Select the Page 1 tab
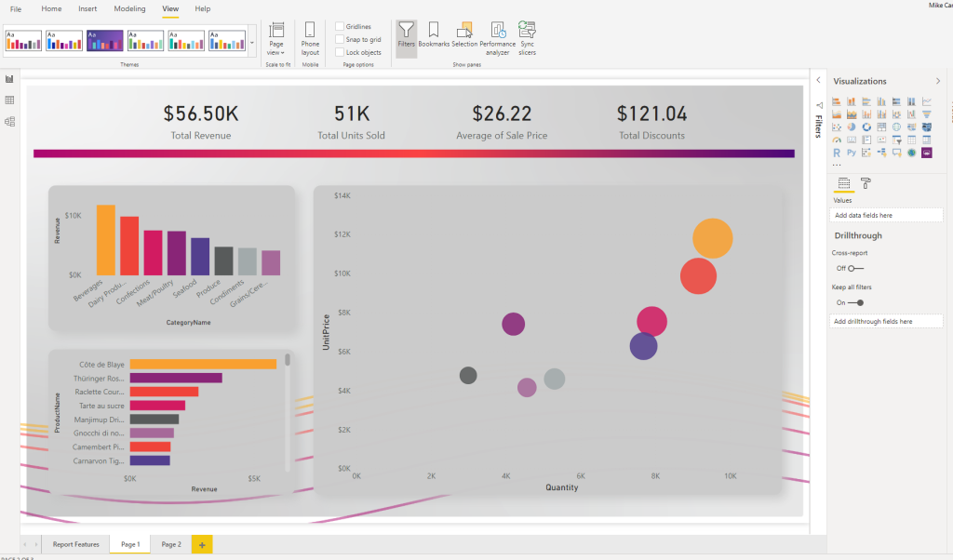The image size is (953, 560). pos(130,544)
